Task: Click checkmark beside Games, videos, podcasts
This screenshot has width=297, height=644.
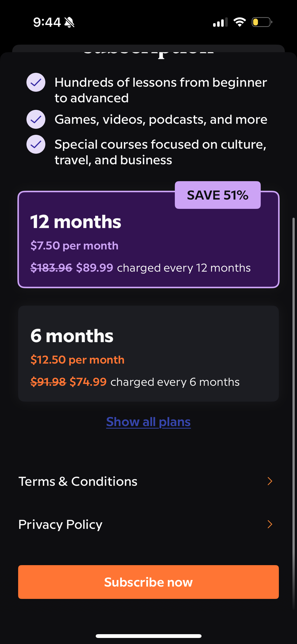Action: 36,119
